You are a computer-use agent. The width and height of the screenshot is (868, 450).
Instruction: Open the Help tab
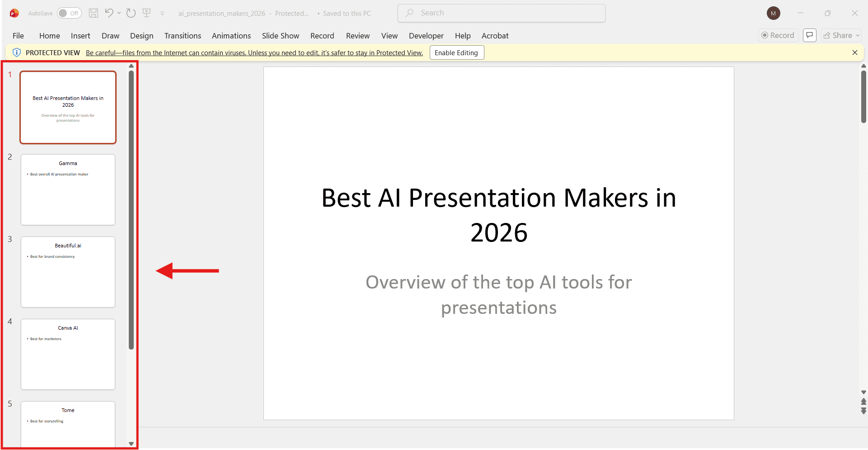463,36
